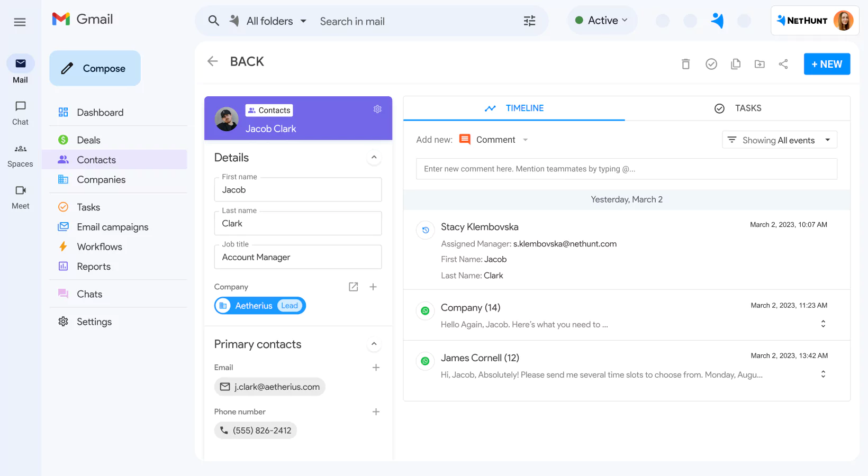Image resolution: width=868 pixels, height=476 pixels.
Task: Open Aetherius company in new tab icon
Action: click(x=353, y=286)
